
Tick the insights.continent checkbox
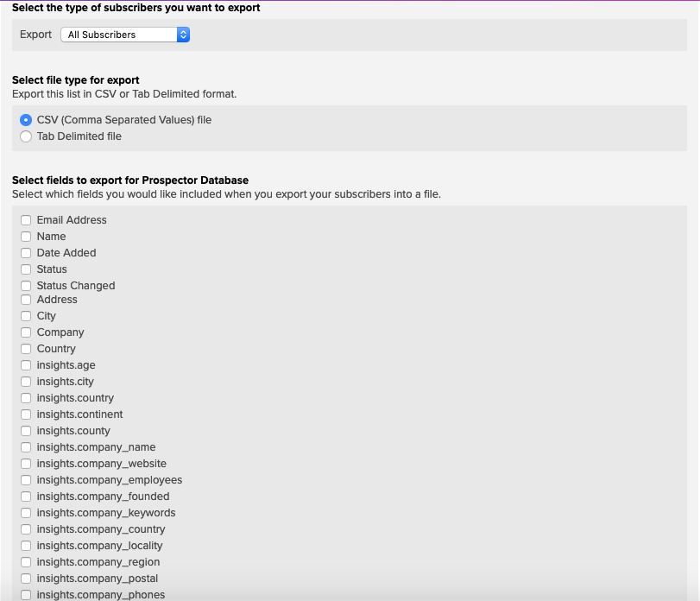26,414
